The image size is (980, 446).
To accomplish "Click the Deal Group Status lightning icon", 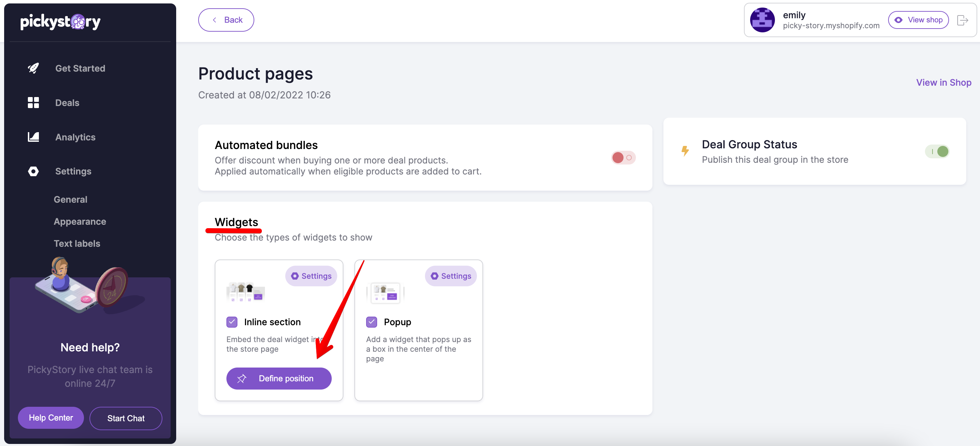I will click(685, 151).
